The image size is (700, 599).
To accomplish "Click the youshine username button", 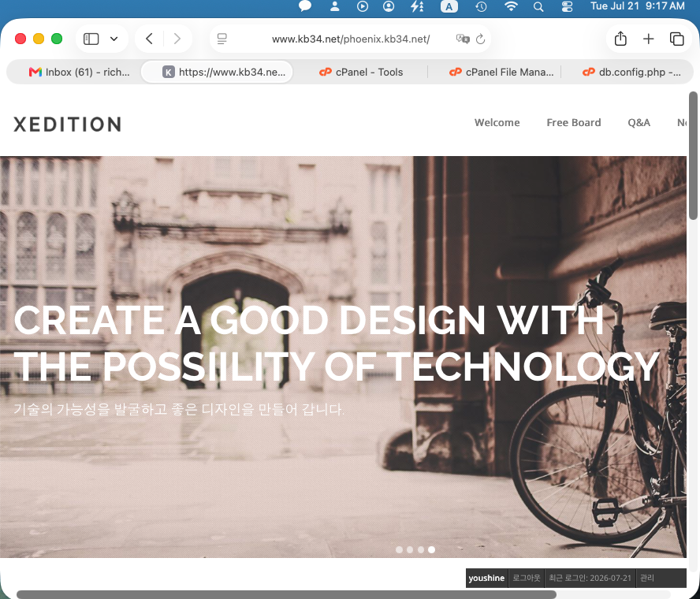I will pyautogui.click(x=486, y=578).
